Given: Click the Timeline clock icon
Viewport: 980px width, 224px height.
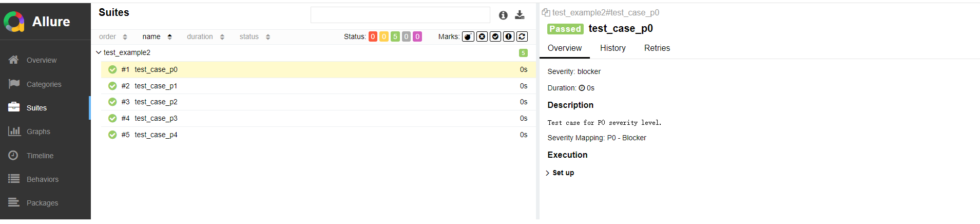Looking at the screenshot, I should [x=14, y=155].
